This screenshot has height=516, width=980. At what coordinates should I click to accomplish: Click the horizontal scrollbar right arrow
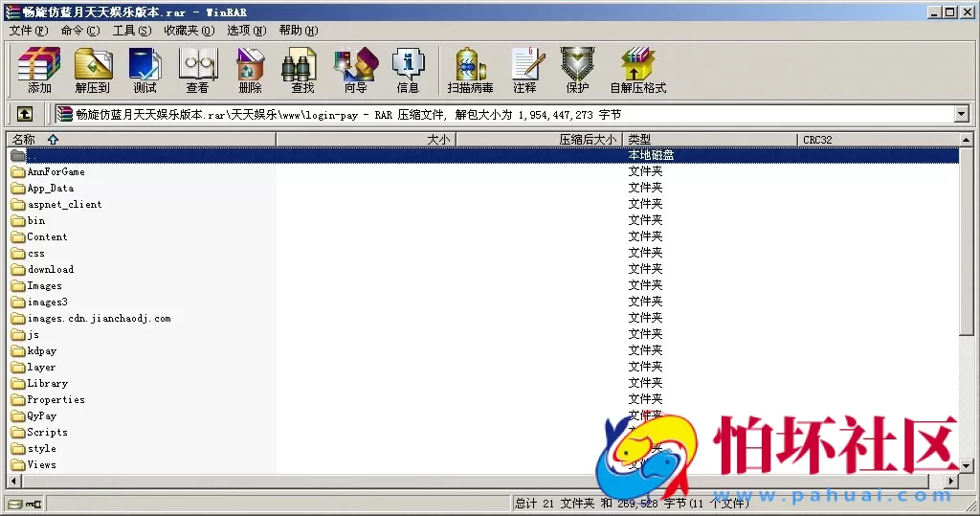click(951, 481)
